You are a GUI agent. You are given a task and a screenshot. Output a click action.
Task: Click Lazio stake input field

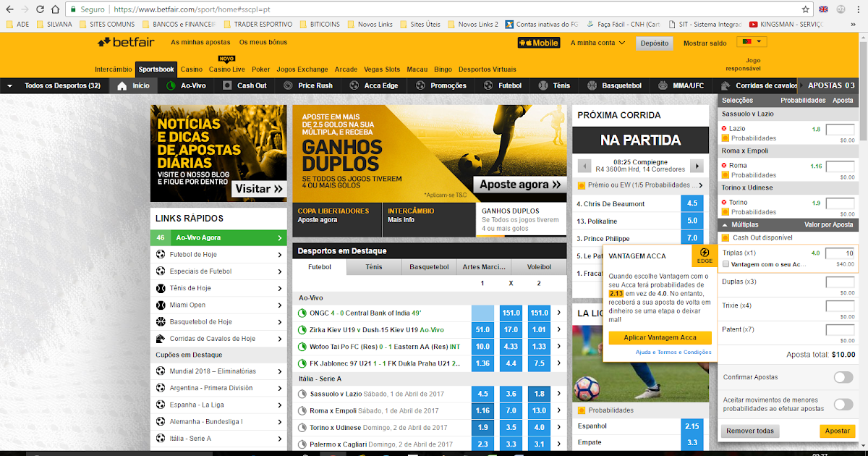click(841, 130)
